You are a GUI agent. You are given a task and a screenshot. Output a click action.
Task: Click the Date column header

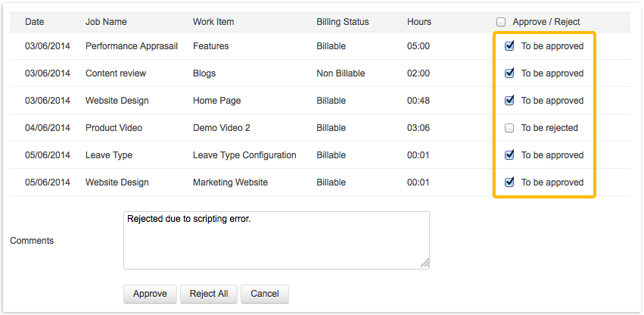point(35,22)
